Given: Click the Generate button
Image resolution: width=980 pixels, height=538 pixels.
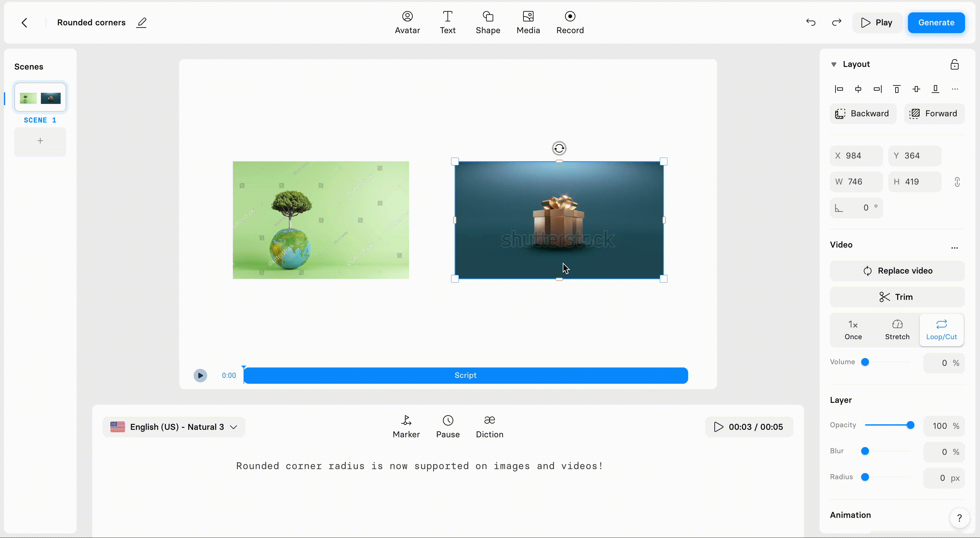Looking at the screenshot, I should pos(936,22).
